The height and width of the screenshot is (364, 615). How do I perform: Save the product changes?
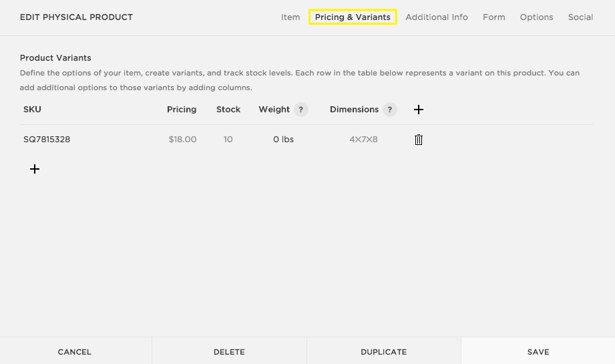coord(538,351)
